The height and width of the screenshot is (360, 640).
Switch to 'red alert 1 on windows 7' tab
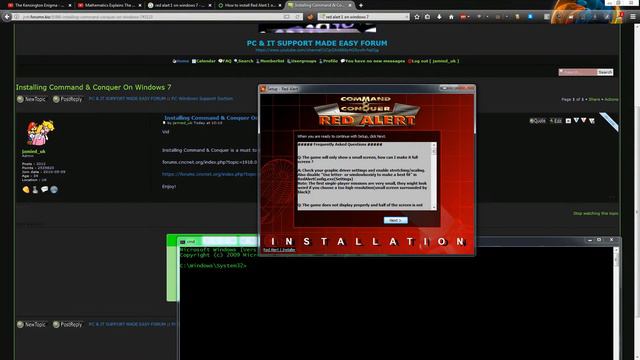click(179, 5)
